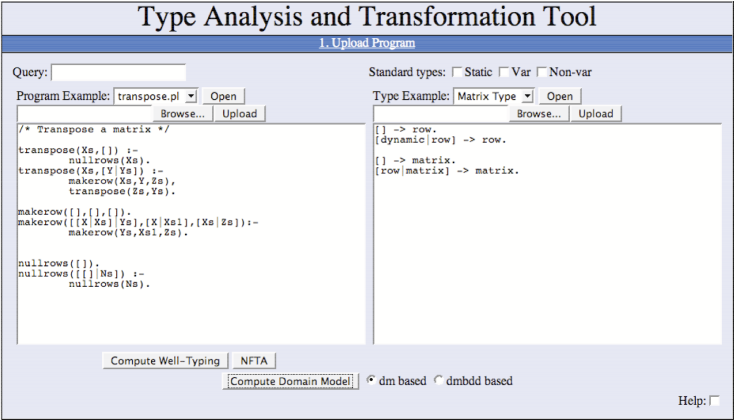The width and height of the screenshot is (734, 420).
Task: Click the '[] -> row.' type rule
Action: 406,130
